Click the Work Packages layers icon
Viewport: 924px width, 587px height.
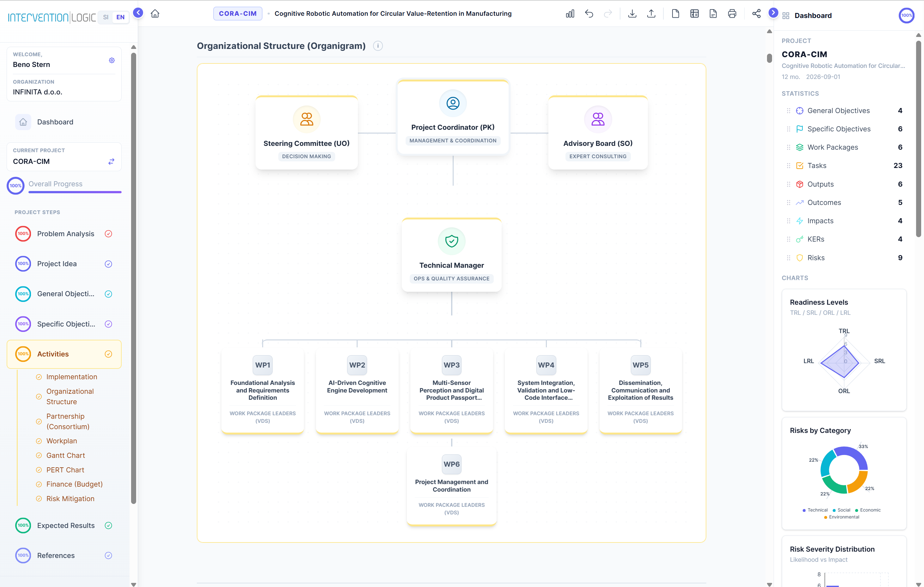coord(800,147)
